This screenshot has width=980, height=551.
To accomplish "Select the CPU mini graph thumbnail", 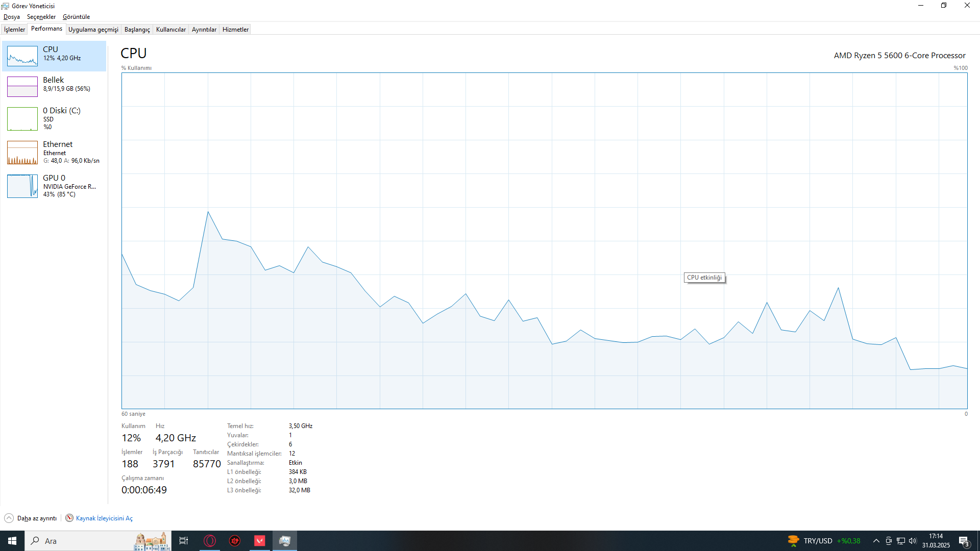I will coord(22,56).
